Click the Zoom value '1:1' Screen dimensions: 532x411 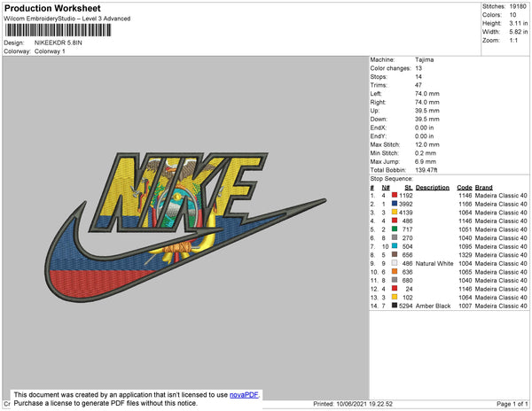(513, 41)
